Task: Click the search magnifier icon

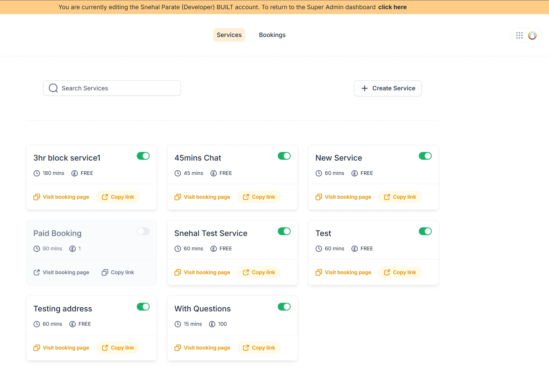Action: pos(53,88)
